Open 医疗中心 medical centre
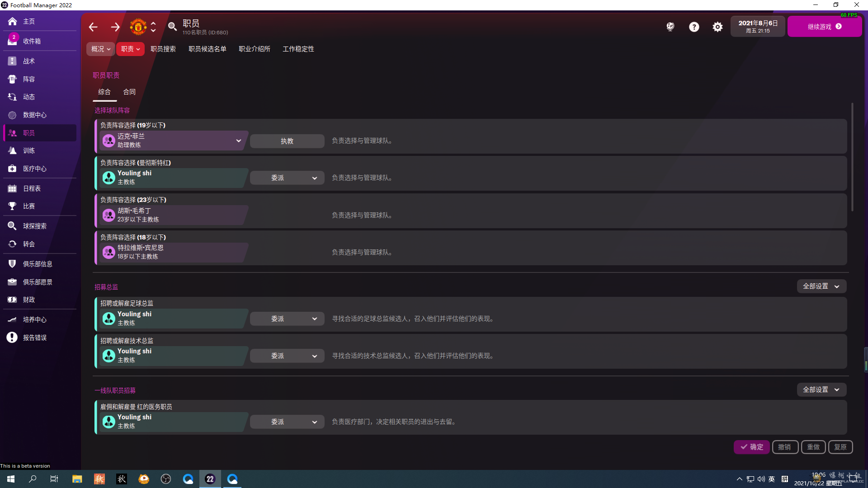Screen dimensions: 868x488 pyautogui.click(x=40, y=169)
